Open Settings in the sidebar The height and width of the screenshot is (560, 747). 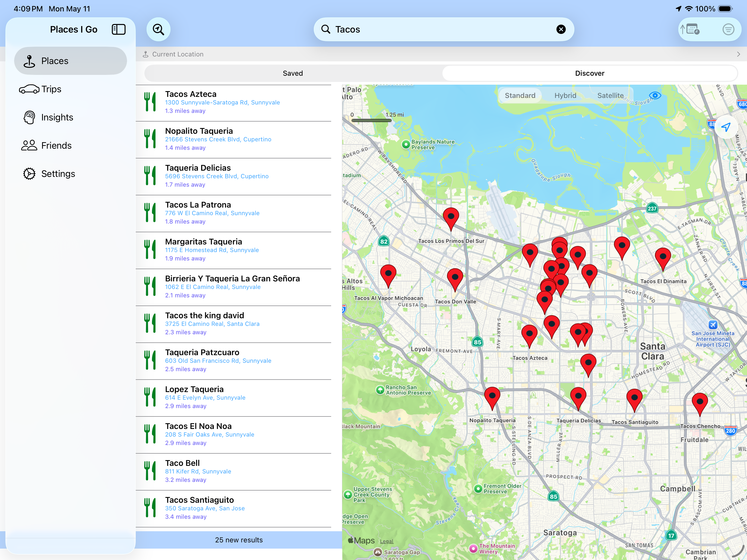point(71,173)
